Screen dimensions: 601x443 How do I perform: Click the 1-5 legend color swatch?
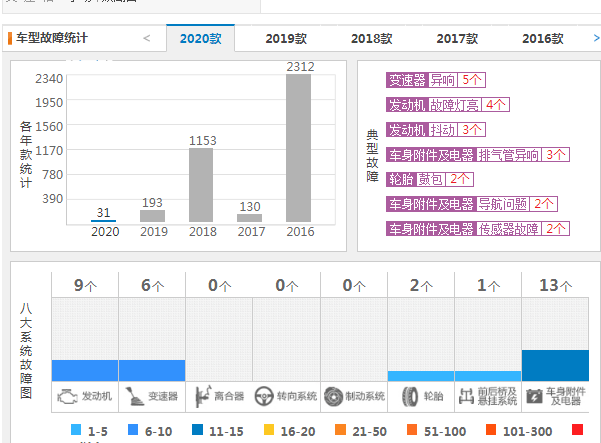coord(76,430)
